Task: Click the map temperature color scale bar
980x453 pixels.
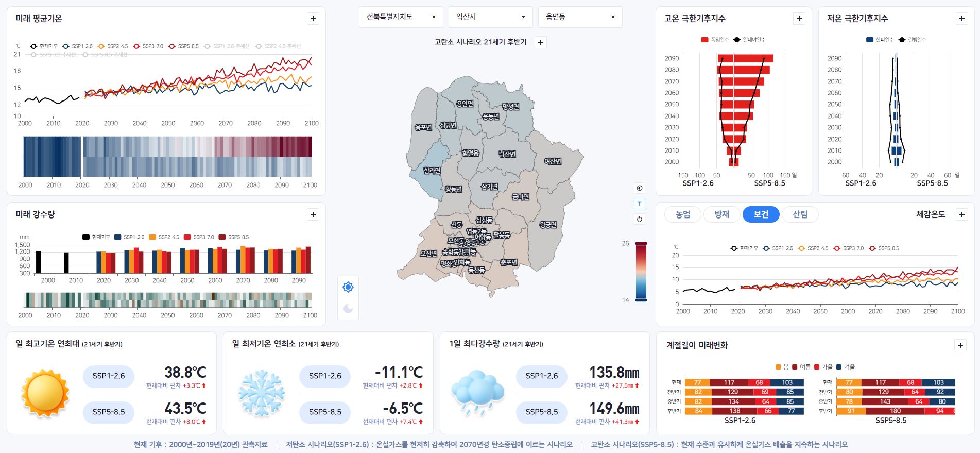Action: [641, 271]
